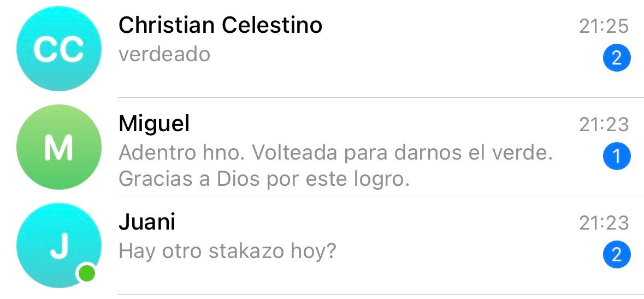
Task: Tap the CC avatar of Christian Celestino
Action: point(59,49)
